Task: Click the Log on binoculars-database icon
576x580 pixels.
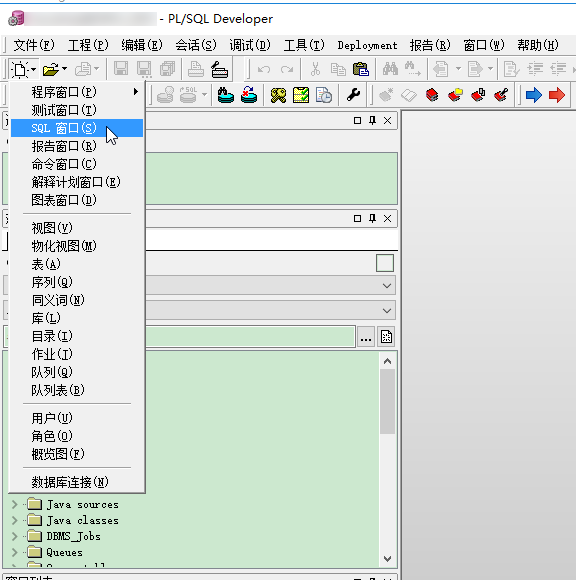Action: [x=226, y=95]
